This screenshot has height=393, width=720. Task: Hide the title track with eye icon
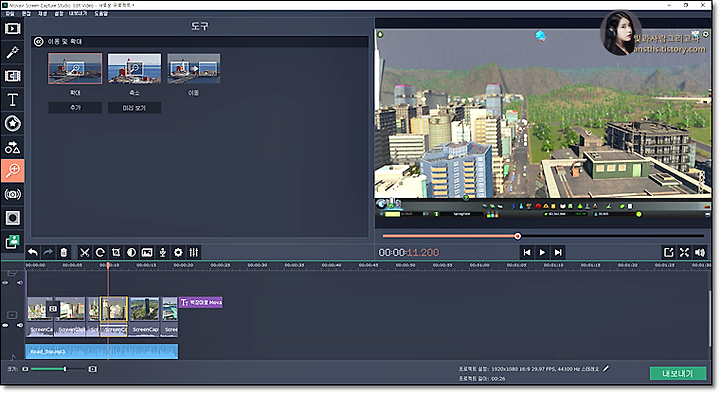coord(6,283)
